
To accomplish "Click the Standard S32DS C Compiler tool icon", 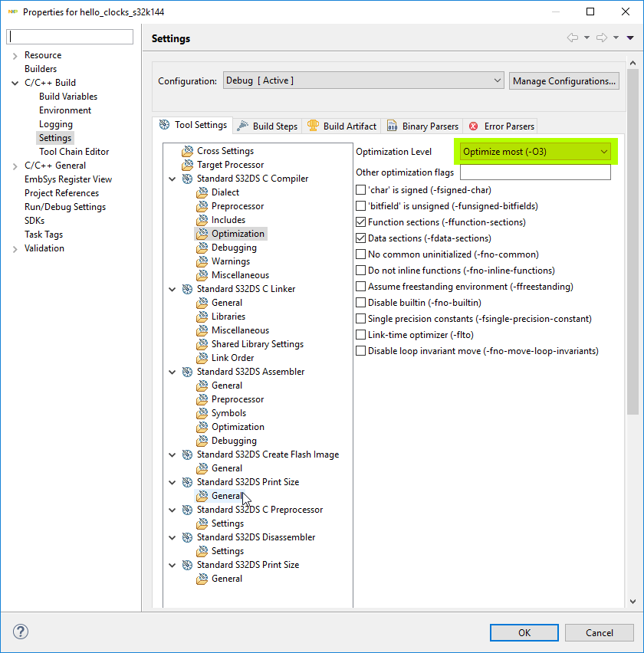I will click(x=188, y=179).
